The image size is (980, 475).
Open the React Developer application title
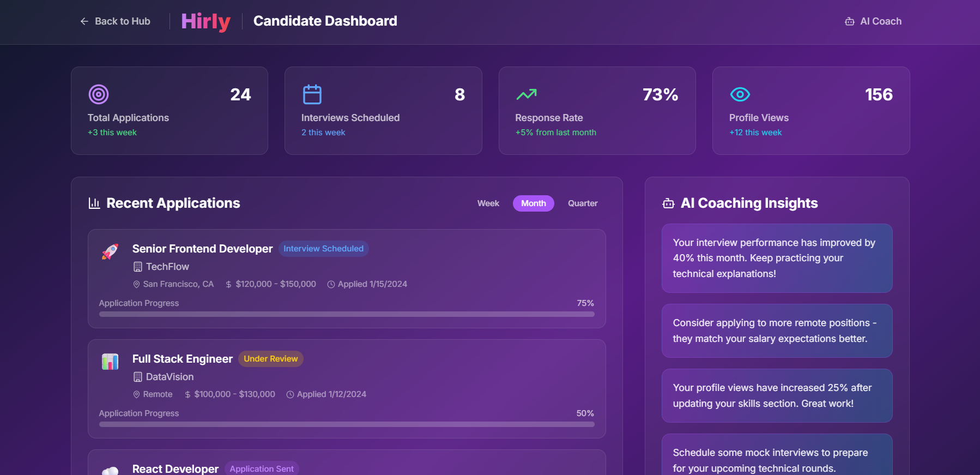[x=176, y=468]
